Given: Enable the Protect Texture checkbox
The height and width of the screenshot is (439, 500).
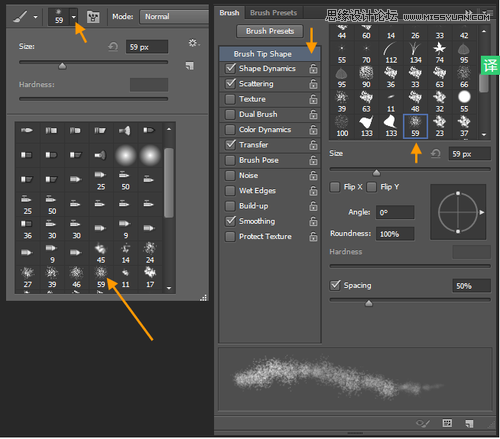Looking at the screenshot, I should click(x=230, y=236).
